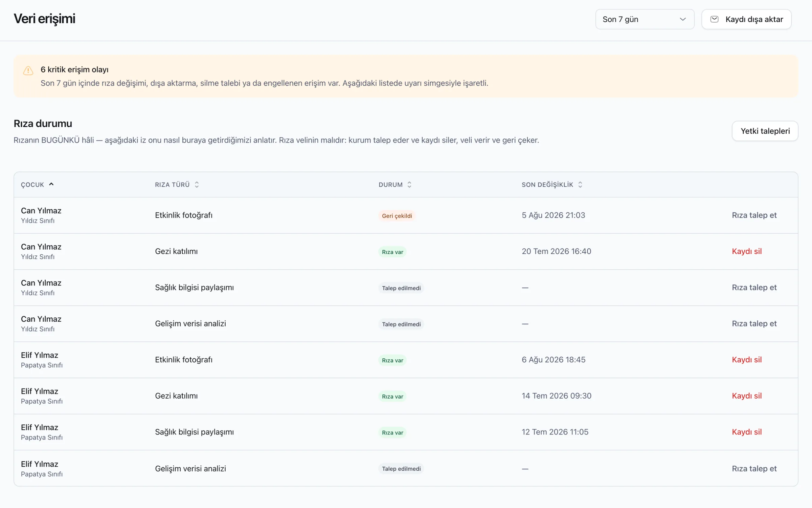
Task: Expand dropdown chevron in Son 7 gün selector
Action: coord(683,19)
